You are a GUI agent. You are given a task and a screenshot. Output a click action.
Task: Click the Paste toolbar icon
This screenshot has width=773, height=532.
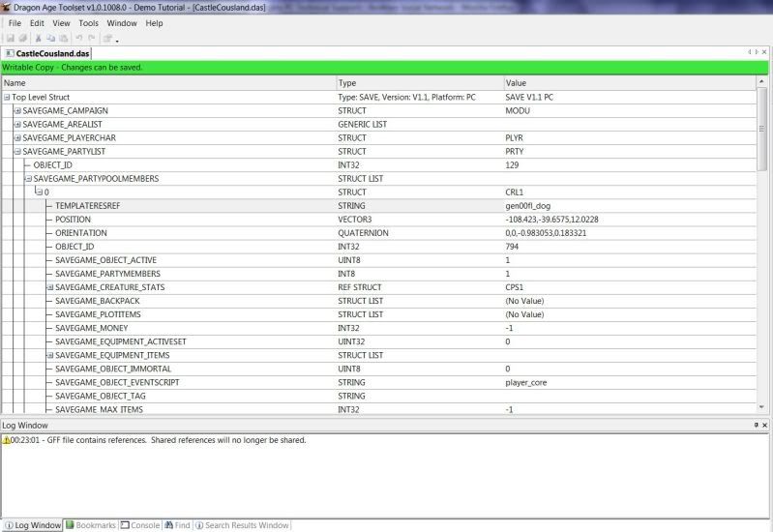[64, 38]
